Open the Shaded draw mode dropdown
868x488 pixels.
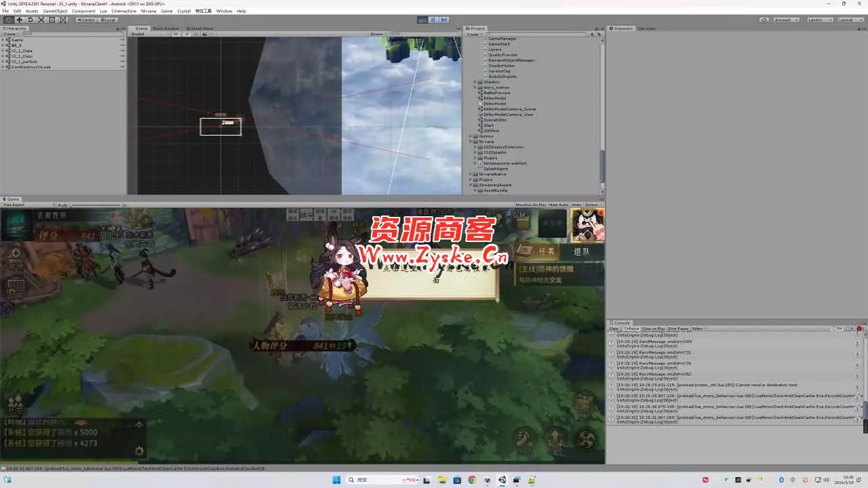point(150,34)
